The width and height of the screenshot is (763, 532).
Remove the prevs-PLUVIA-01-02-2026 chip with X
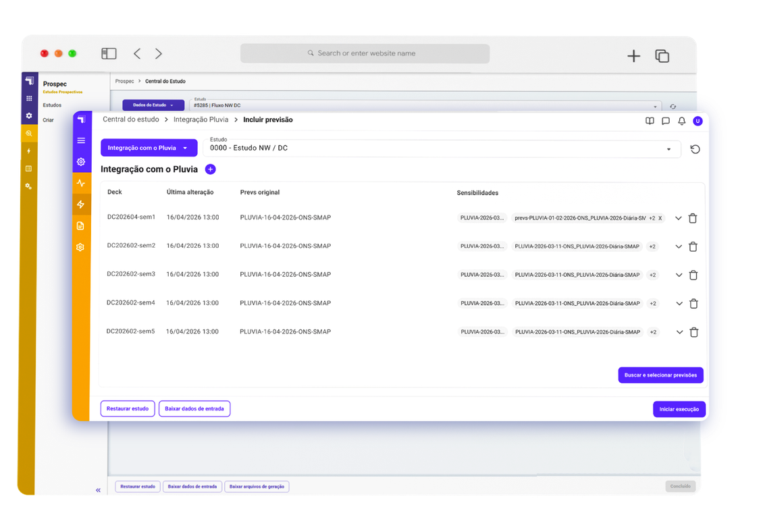pos(660,219)
